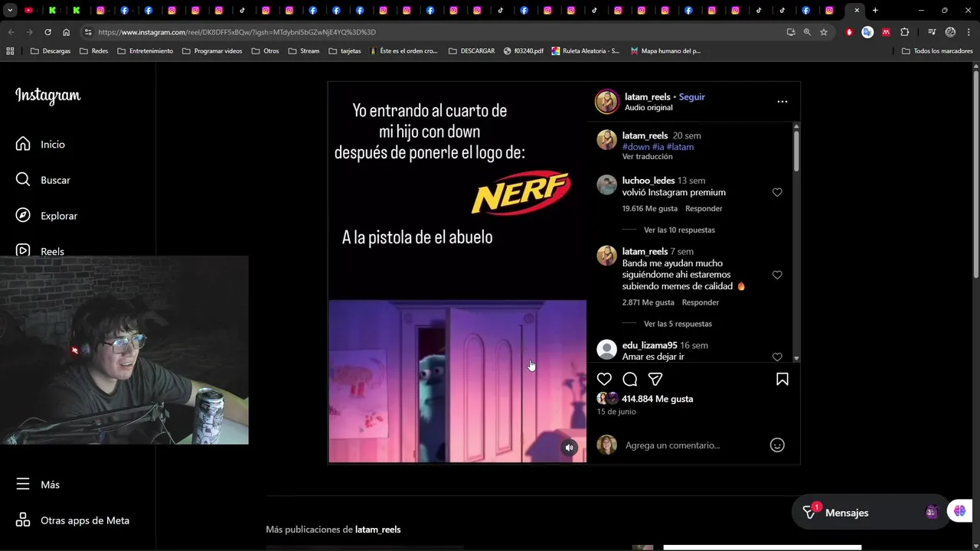Image resolution: width=980 pixels, height=551 pixels.
Task: Open Otras apps de Meta
Action: (x=73, y=520)
